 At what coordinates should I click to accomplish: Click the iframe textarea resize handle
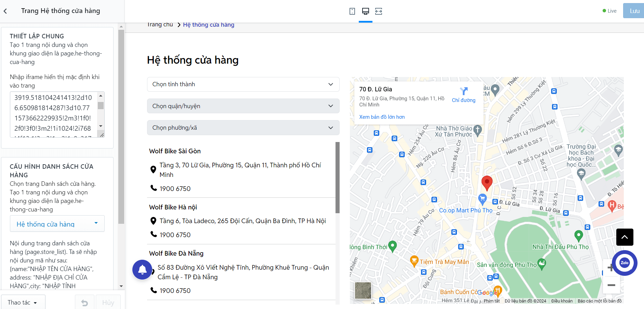(x=102, y=135)
